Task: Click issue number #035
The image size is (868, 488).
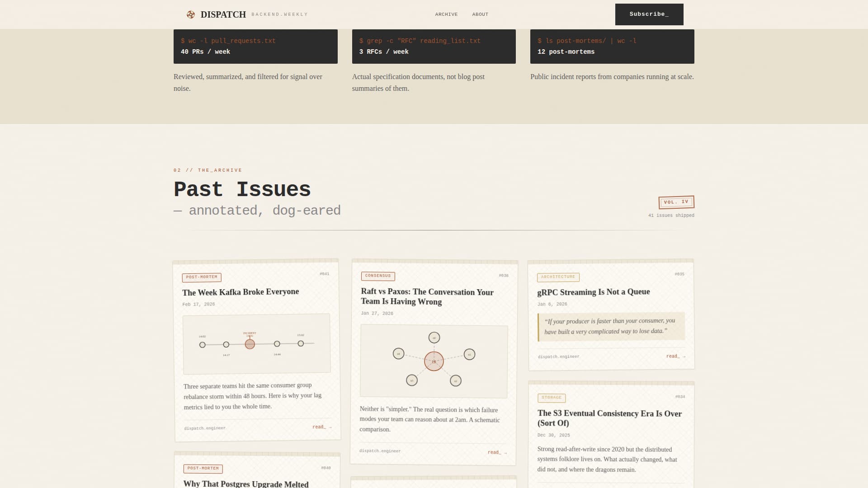Action: point(679,274)
